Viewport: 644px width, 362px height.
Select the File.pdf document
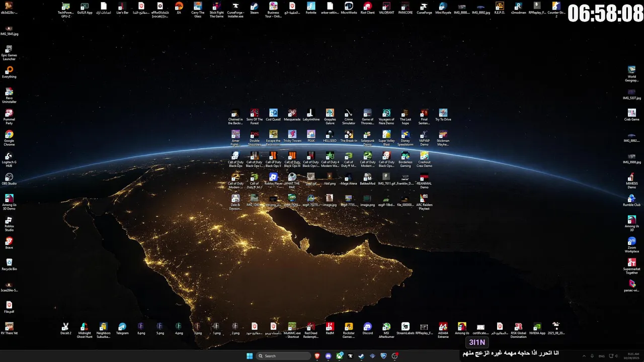pos(9,307)
